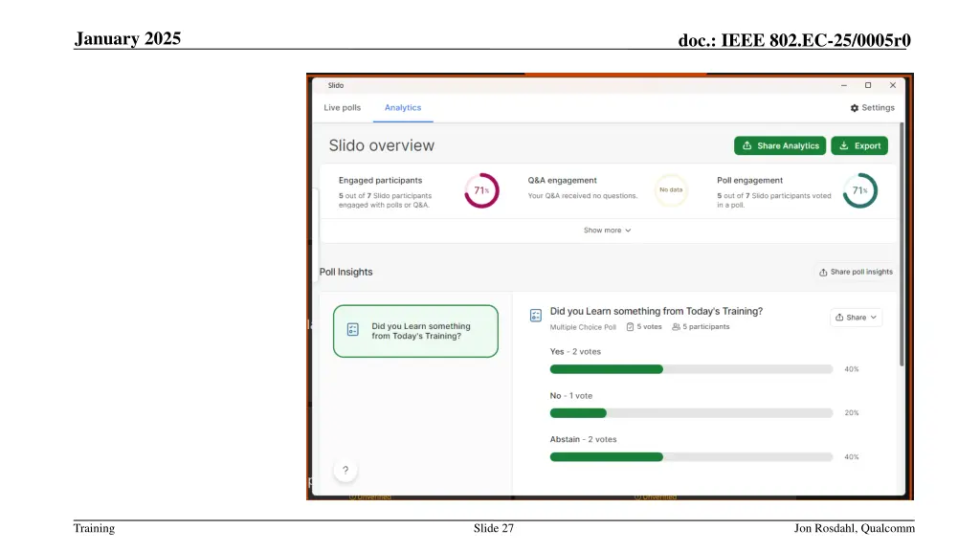The width and height of the screenshot is (980, 551).
Task: Click the Yes result bar
Action: coord(691,369)
